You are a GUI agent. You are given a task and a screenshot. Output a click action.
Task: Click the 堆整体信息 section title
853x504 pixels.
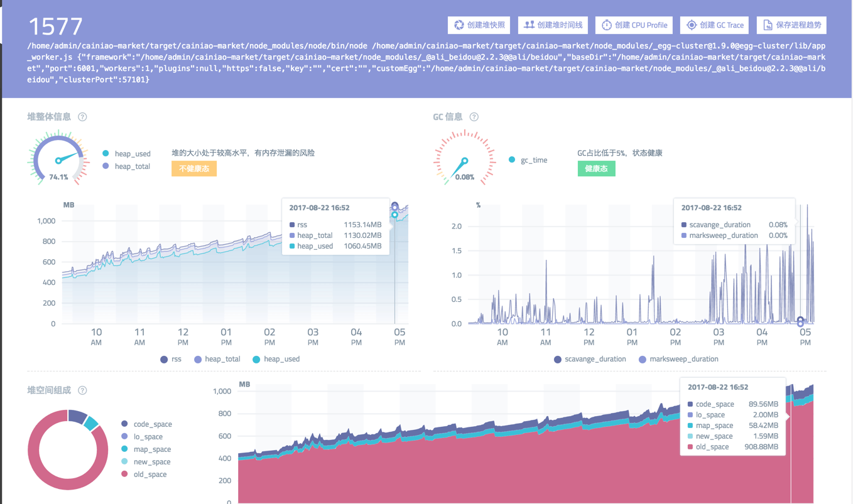click(x=49, y=117)
